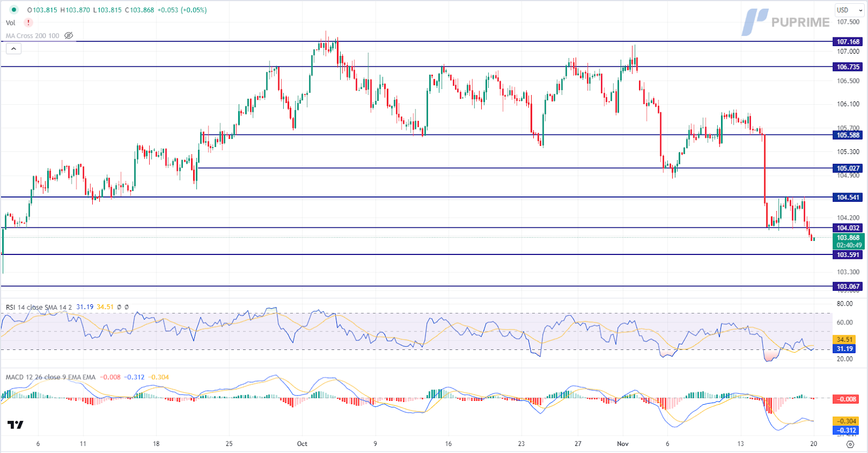Click the red MACD histogram value -0.008 tag
The image size is (868, 453).
pos(847,399)
